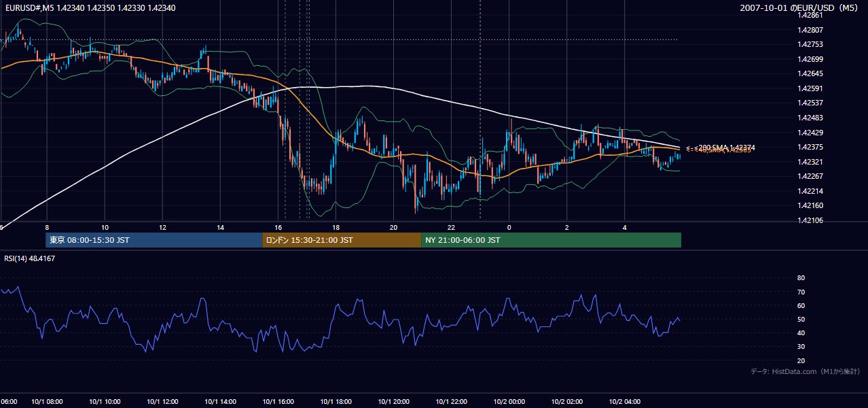The image size is (868, 408).
Task: Click bottom time label 10/1 10:00
Action: tap(105, 402)
